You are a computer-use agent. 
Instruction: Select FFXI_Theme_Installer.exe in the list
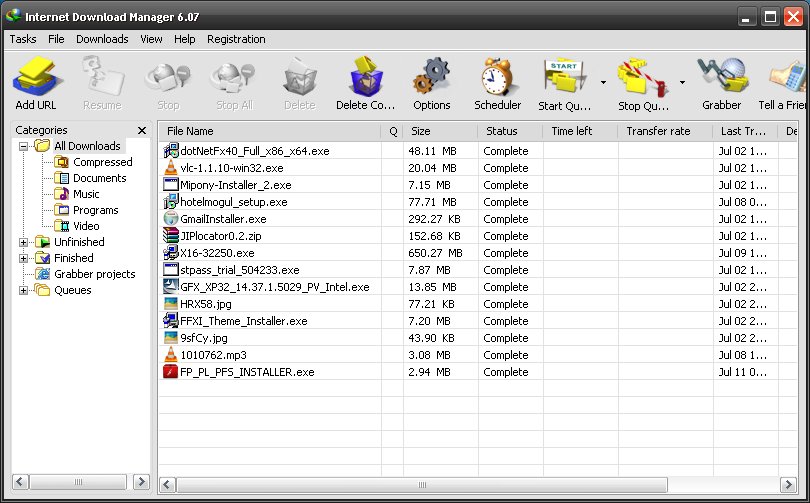coord(243,321)
